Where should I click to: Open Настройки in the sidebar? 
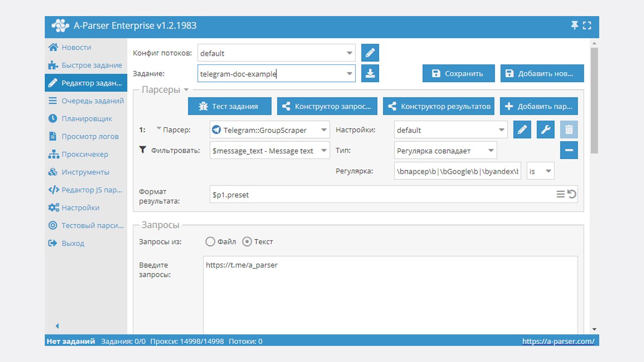[86, 208]
